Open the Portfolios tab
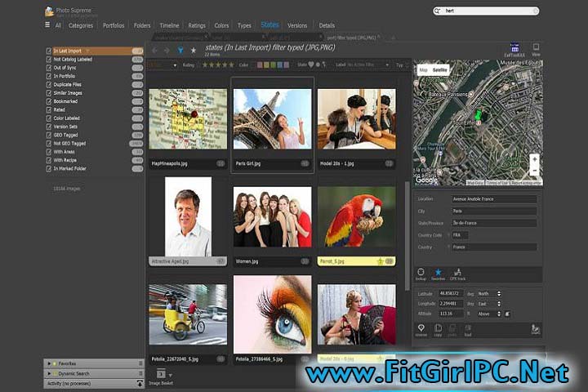This screenshot has width=588, height=392. tap(114, 25)
